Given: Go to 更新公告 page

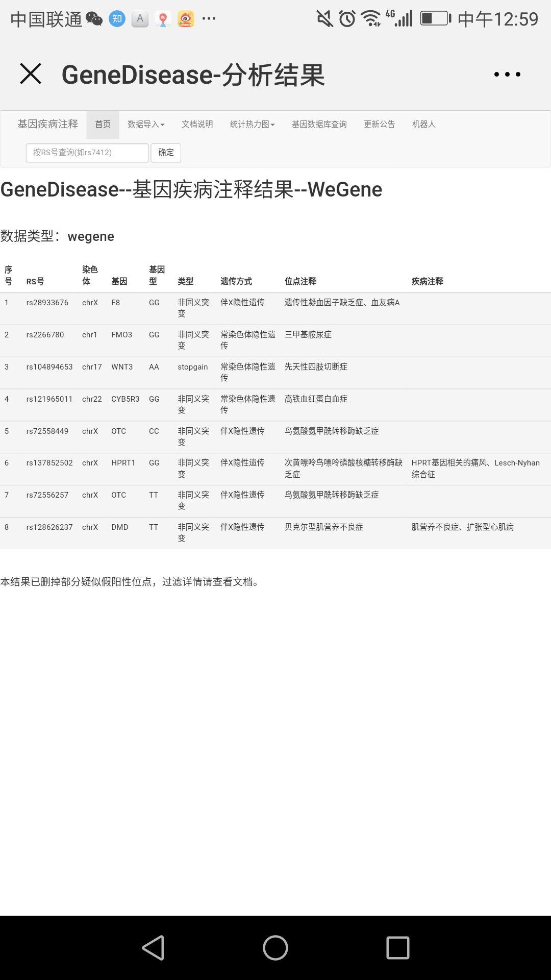Looking at the screenshot, I should [379, 125].
